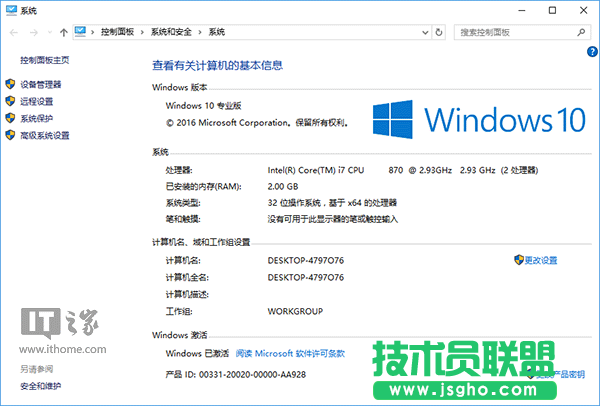Open 控制面板主页 link
Viewport: 600px width, 406px height.
(45, 60)
